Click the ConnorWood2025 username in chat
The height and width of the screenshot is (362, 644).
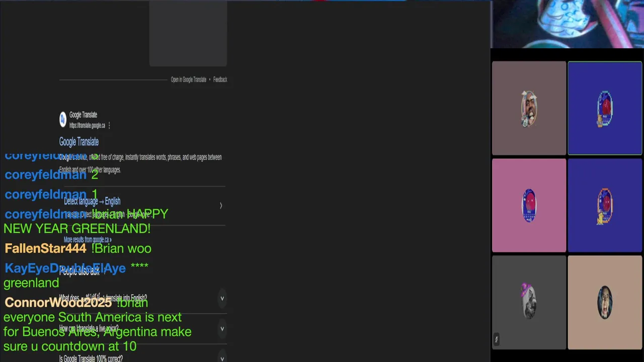58,303
